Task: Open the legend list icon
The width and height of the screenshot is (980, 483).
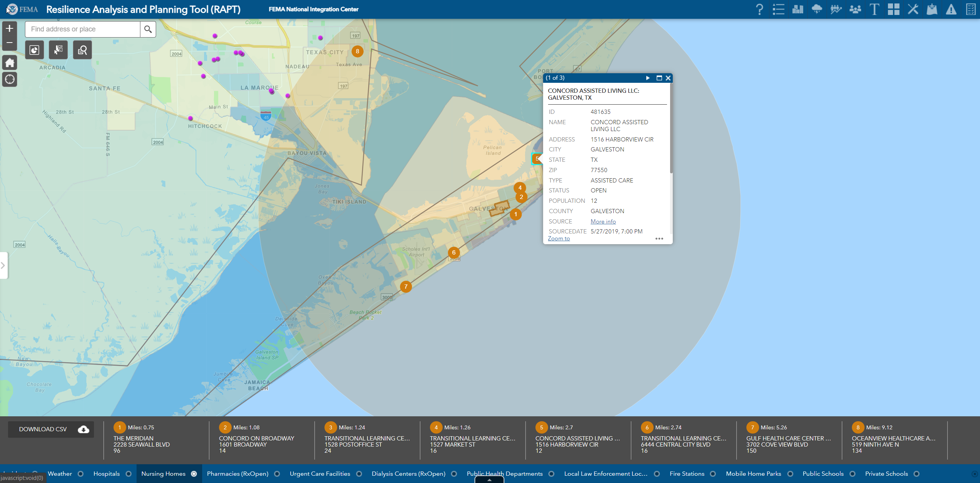Action: tap(779, 9)
